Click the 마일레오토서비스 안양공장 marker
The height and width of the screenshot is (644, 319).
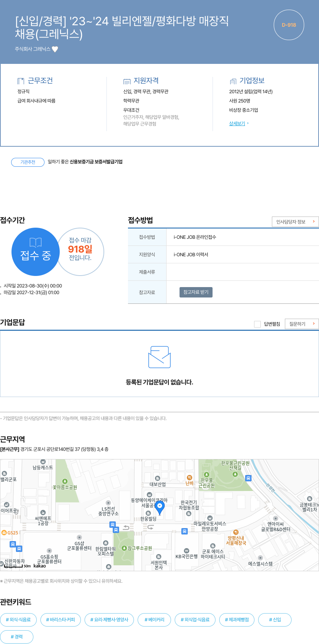click(210, 518)
